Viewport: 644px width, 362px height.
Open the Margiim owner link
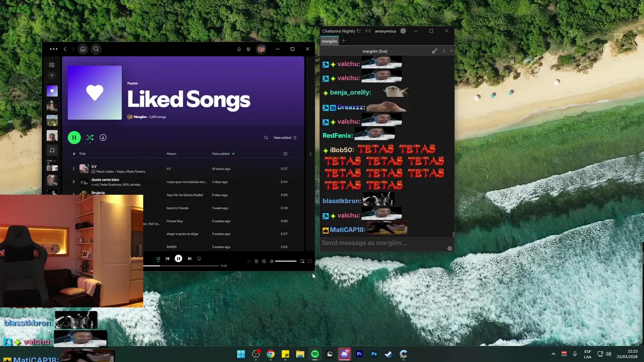(x=140, y=117)
